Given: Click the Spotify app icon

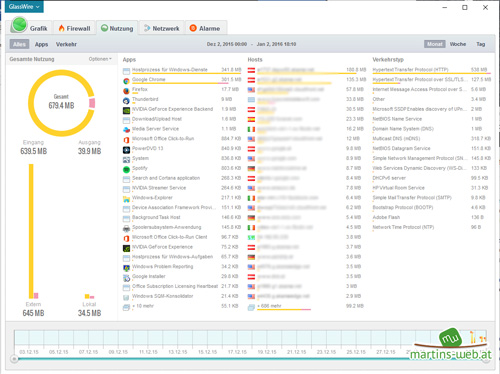Looking at the screenshot, I should point(126,169).
